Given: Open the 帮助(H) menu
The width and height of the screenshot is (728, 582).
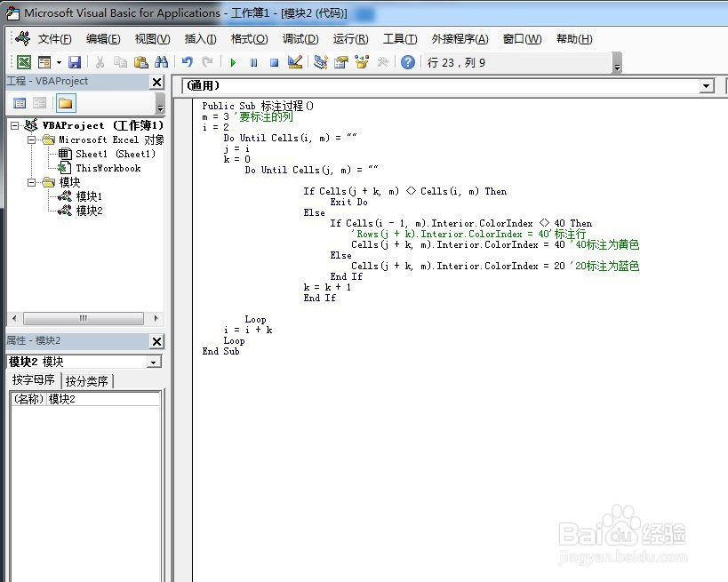Looking at the screenshot, I should point(574,39).
